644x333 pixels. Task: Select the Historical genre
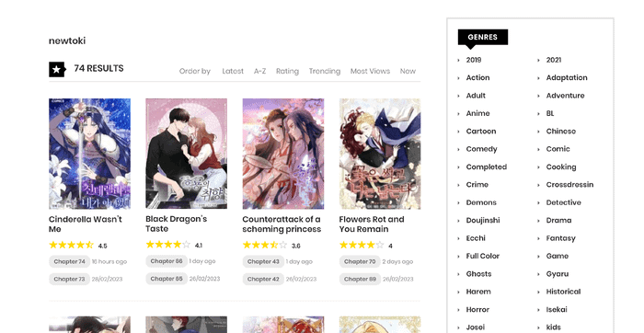(x=563, y=292)
